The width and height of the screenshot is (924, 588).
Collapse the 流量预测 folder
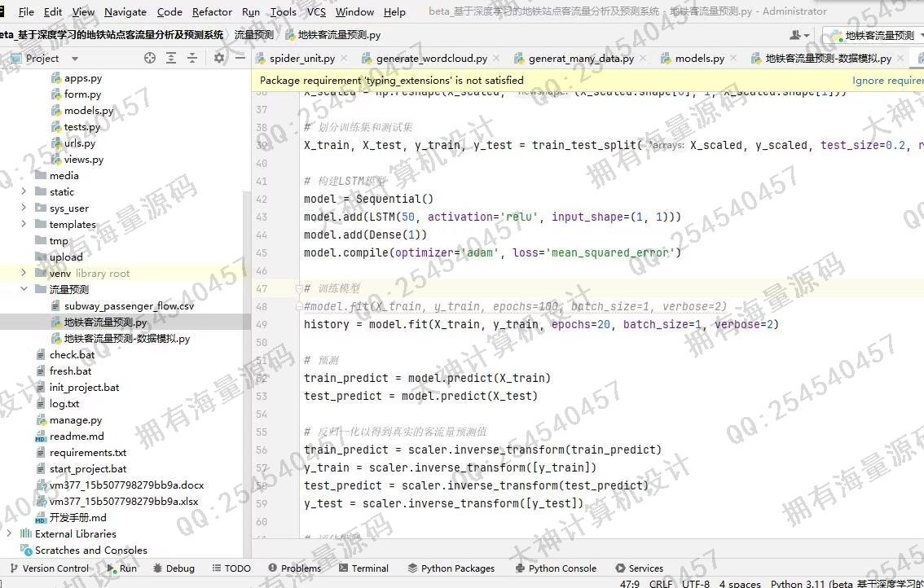tap(24, 288)
